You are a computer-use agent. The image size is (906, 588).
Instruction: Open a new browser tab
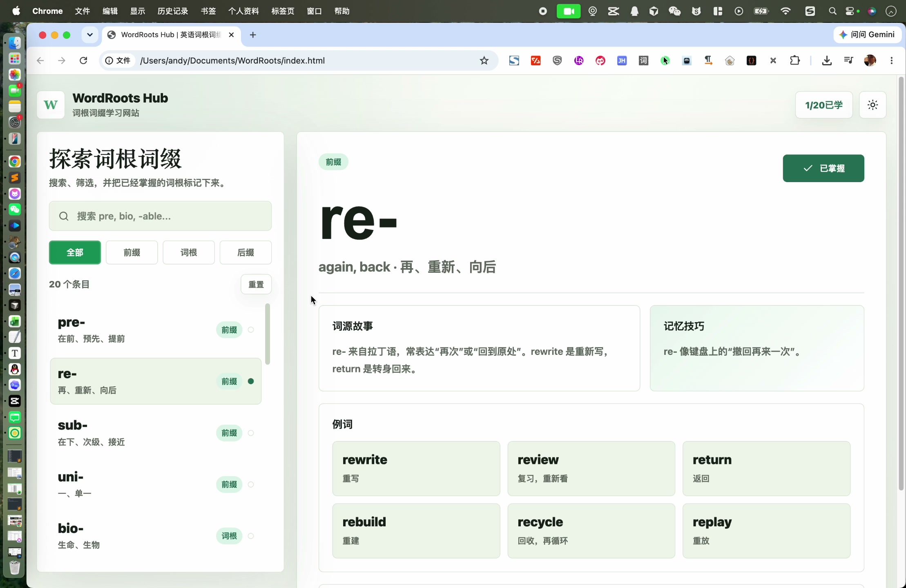click(x=253, y=35)
